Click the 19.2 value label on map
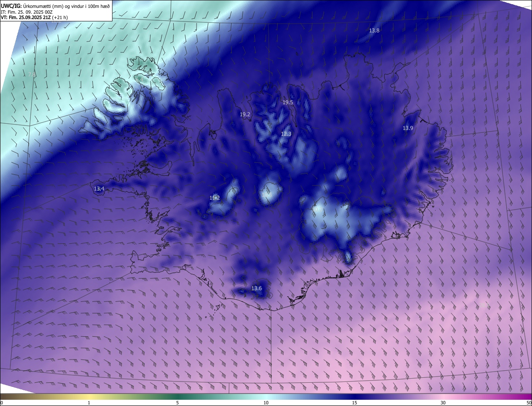This screenshot has width=532, height=406. click(x=245, y=115)
